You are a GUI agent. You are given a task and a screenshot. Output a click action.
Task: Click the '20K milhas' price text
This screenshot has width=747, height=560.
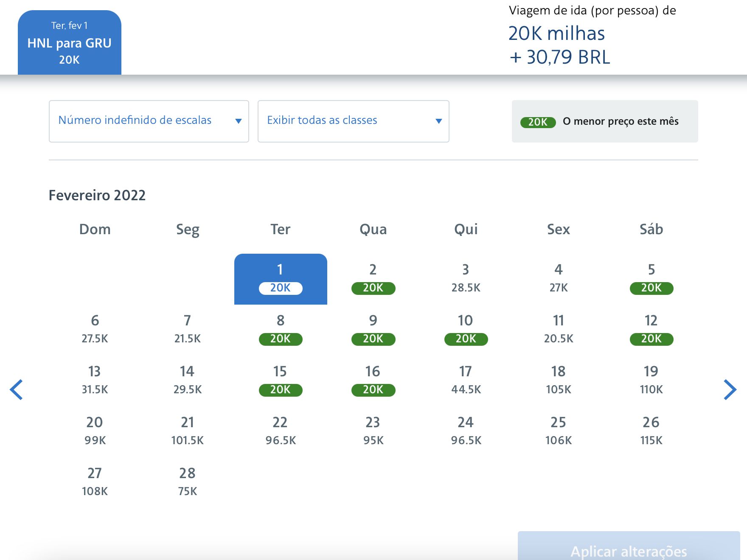click(556, 34)
